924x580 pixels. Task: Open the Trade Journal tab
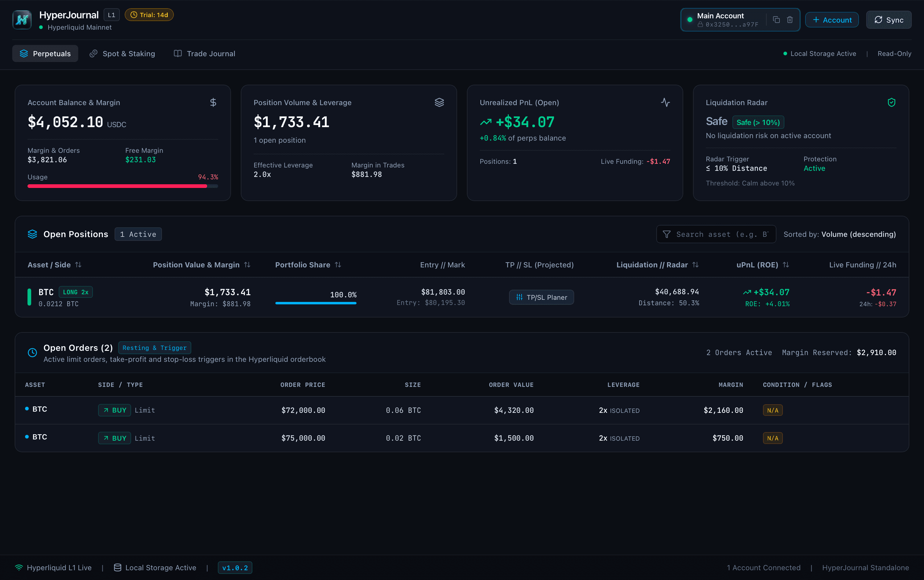point(204,54)
